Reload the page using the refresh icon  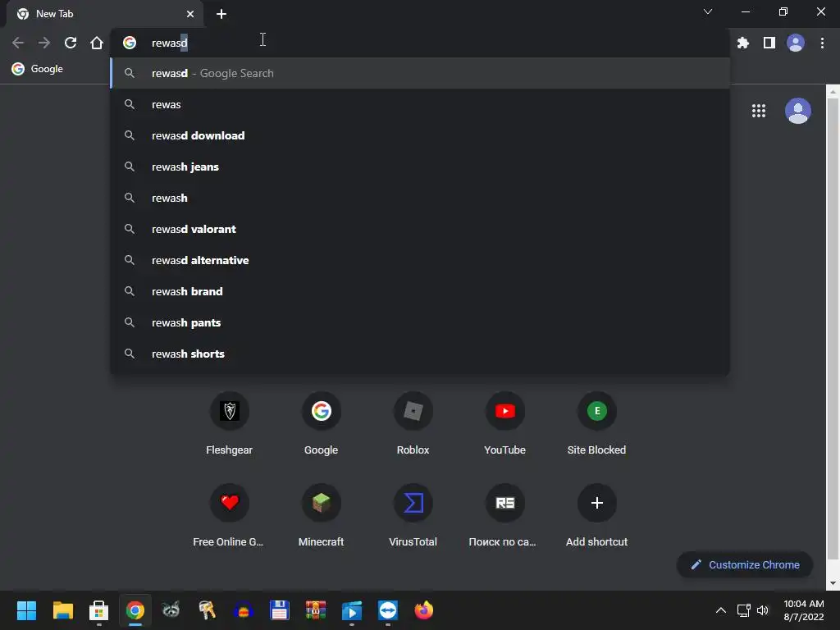coord(71,43)
